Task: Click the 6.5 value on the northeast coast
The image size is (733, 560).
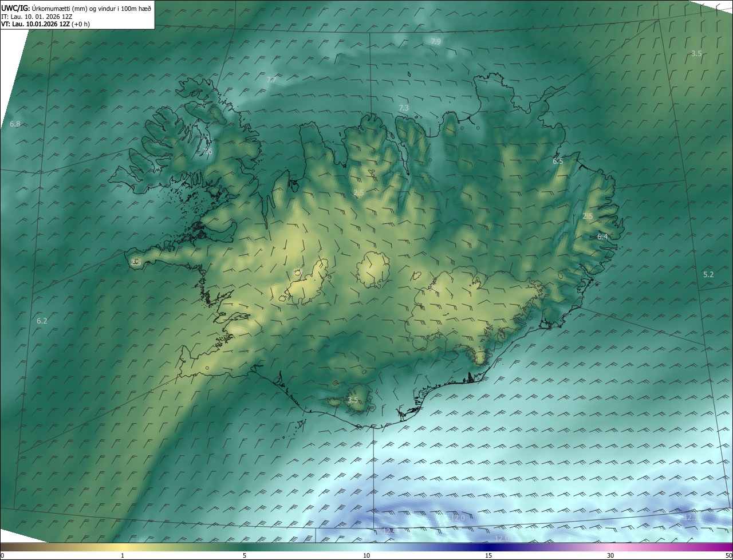Action: tap(558, 161)
